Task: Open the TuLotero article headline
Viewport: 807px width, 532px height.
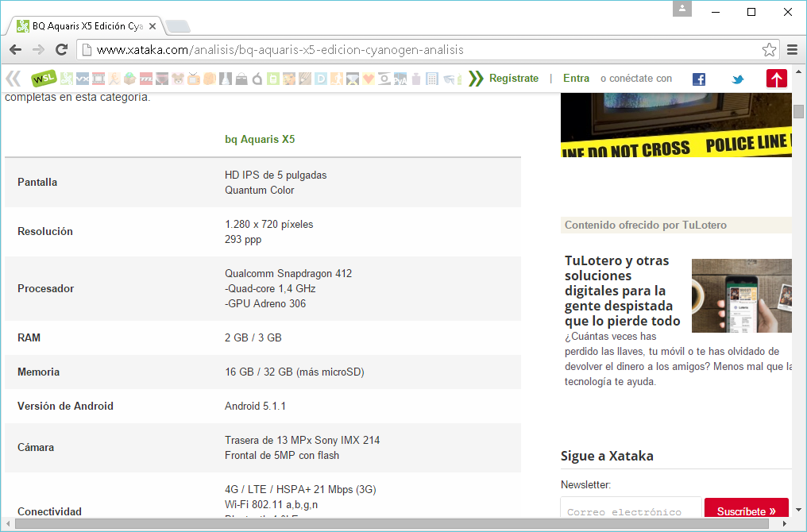Action: tap(622, 291)
